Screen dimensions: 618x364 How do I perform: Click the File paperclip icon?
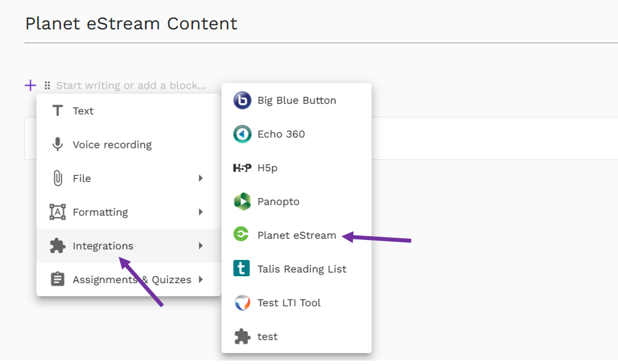click(58, 178)
